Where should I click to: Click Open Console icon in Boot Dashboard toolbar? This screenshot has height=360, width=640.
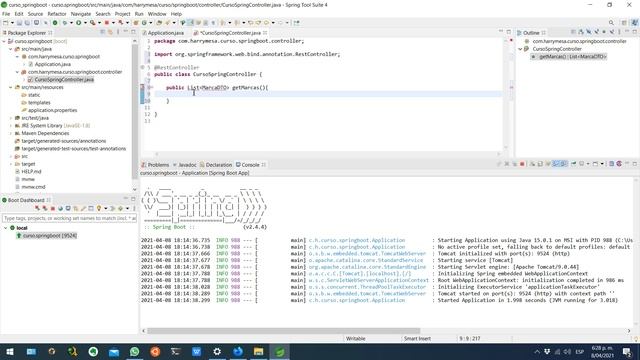[68, 209]
